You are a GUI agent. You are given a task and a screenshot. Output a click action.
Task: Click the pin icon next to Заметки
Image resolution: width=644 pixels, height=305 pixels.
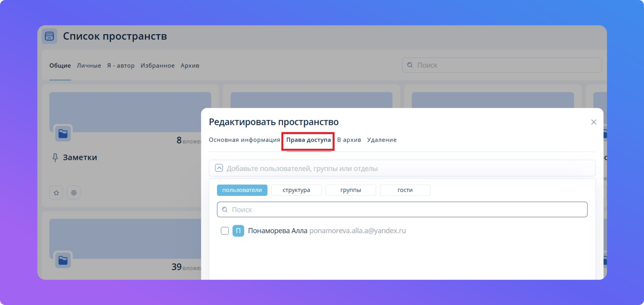coord(55,158)
